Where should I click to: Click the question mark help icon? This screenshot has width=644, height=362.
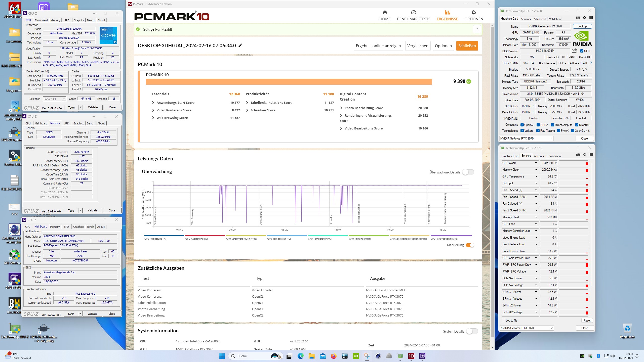point(477,29)
